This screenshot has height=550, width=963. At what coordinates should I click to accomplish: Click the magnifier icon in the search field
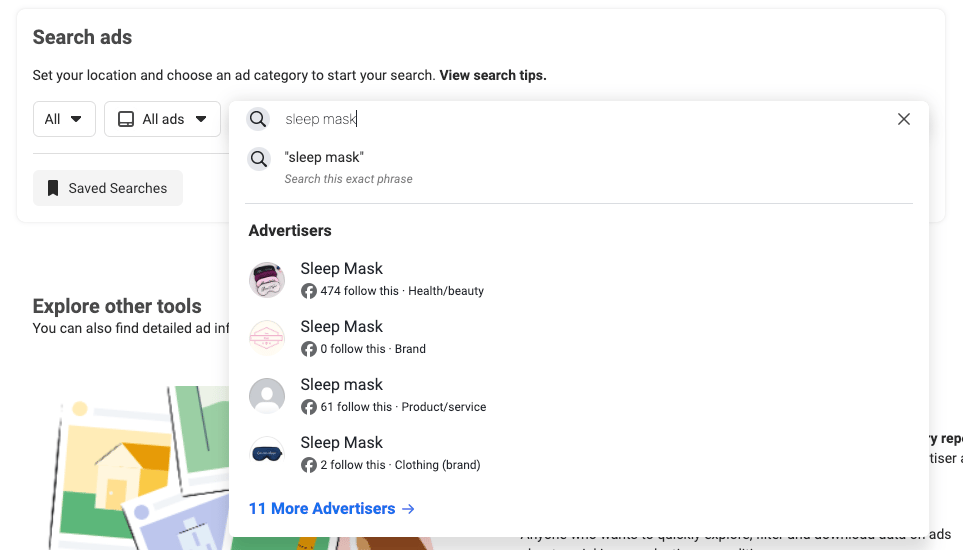pos(258,119)
